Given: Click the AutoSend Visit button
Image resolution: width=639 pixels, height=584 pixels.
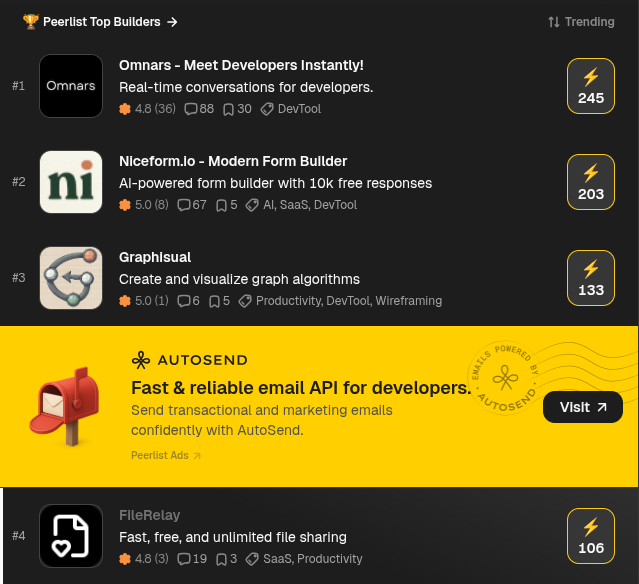Looking at the screenshot, I should [583, 407].
